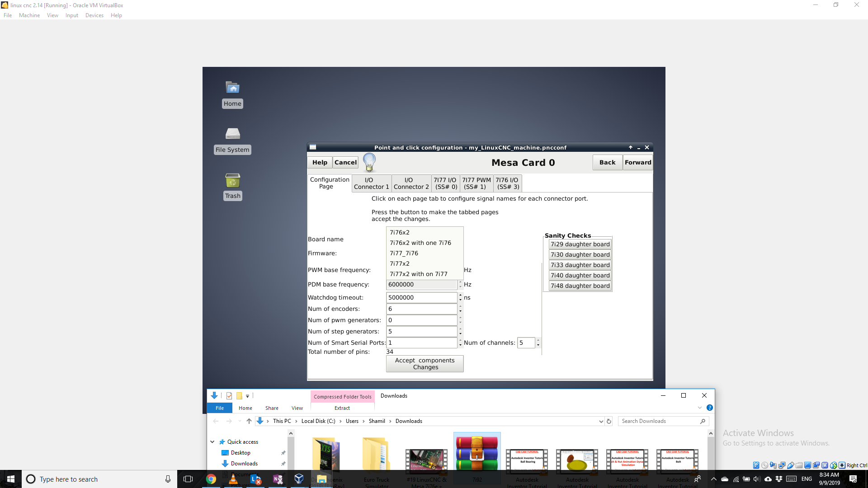This screenshot has width=868, height=488.
Task: Click the volume speaker tray icon
Action: click(757, 479)
